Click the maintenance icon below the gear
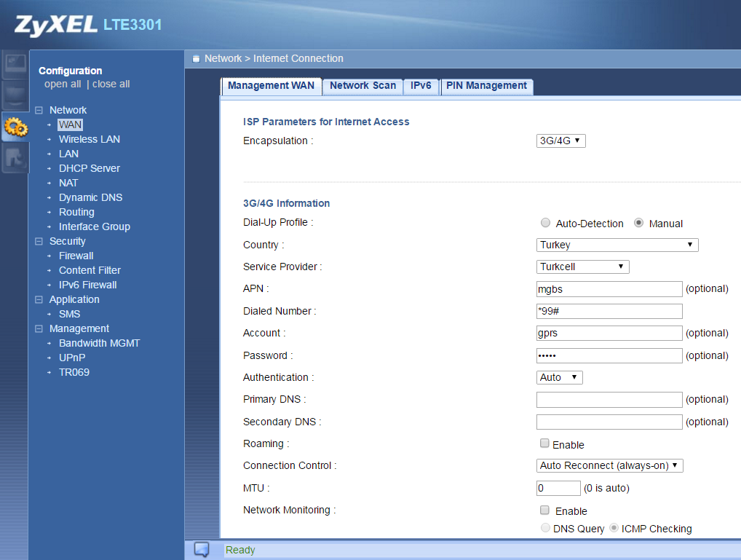The width and height of the screenshot is (741, 560). click(x=15, y=158)
